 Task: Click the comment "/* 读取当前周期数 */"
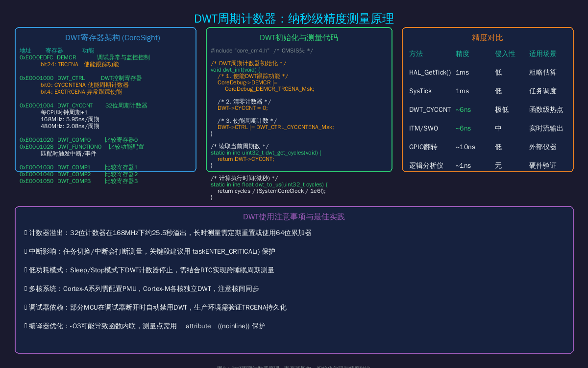pyautogui.click(x=240, y=146)
